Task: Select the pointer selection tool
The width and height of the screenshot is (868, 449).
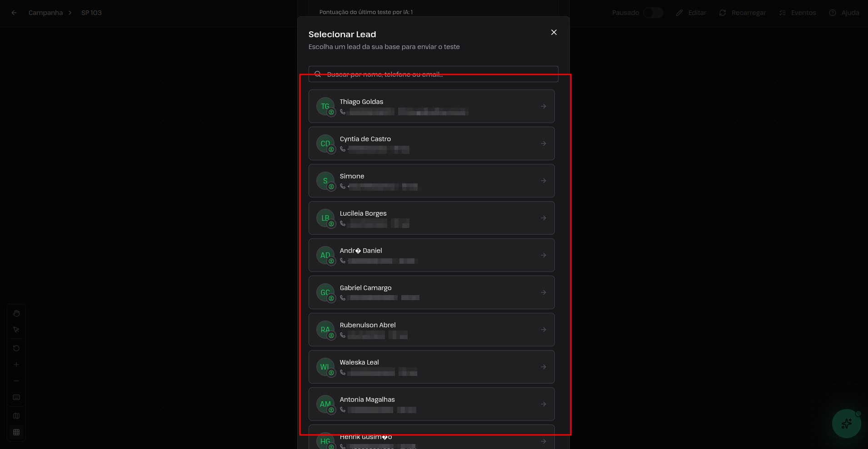Action: click(x=16, y=330)
